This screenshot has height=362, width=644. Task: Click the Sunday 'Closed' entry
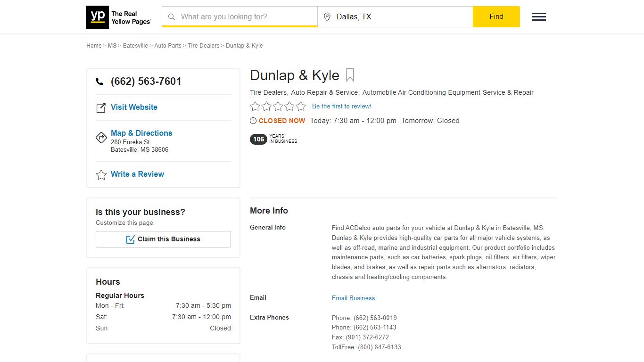click(x=220, y=328)
